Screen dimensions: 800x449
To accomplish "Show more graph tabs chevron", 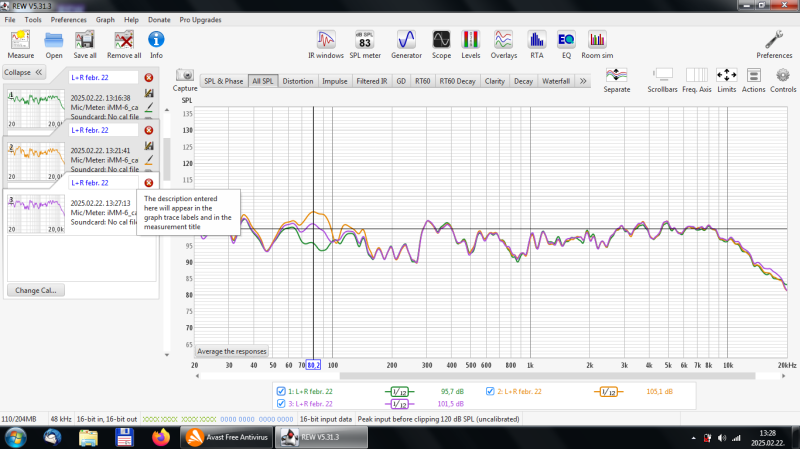I will (583, 81).
